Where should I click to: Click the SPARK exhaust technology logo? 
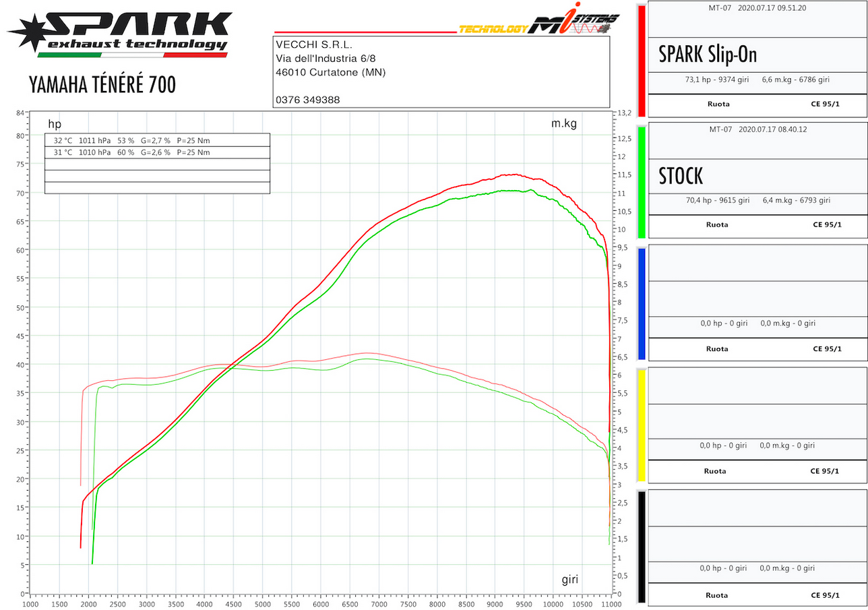pyautogui.click(x=119, y=34)
